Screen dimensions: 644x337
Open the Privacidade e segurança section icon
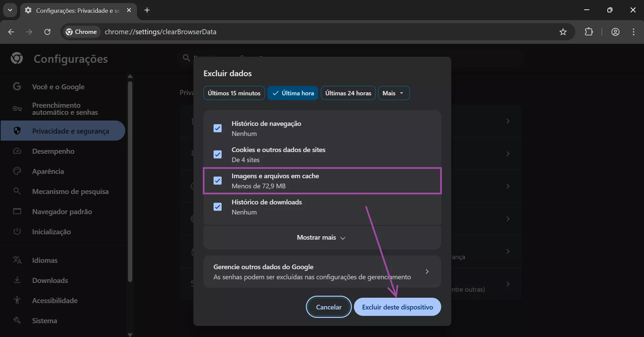(x=17, y=131)
